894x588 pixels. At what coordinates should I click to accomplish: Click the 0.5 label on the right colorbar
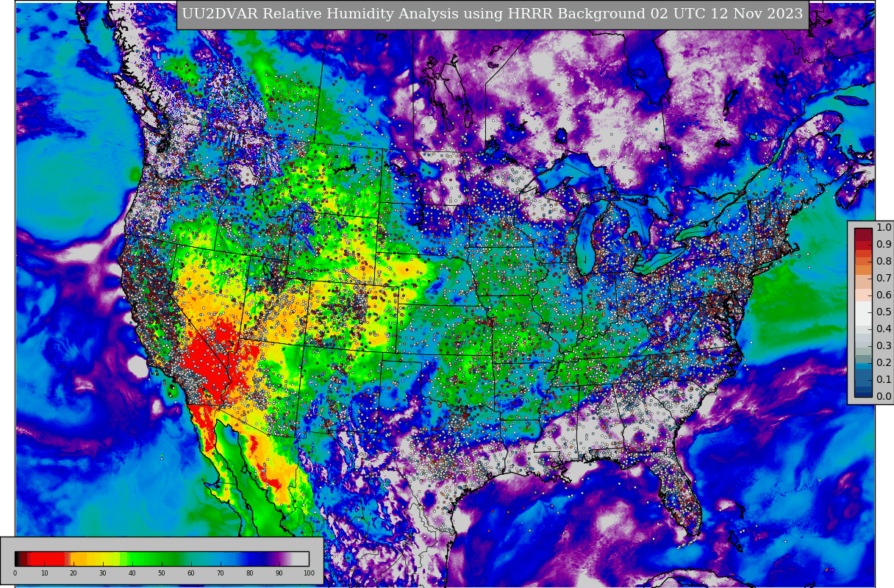coord(884,312)
